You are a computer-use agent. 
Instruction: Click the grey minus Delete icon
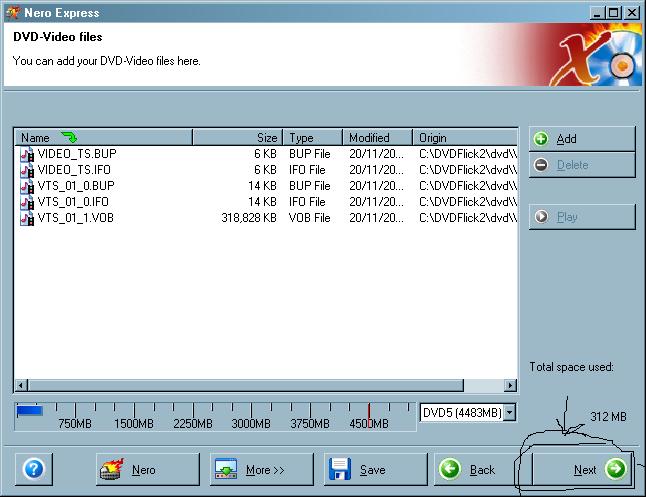click(x=541, y=165)
